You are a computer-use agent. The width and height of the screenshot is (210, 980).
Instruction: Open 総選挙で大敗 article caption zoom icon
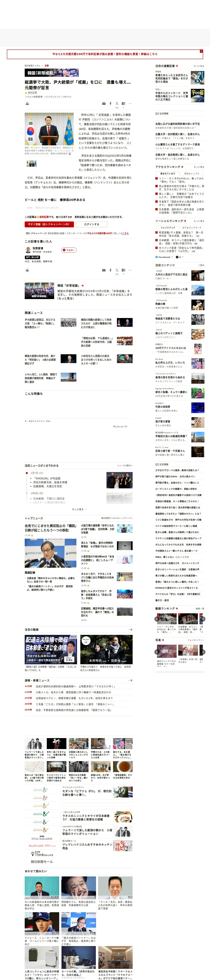pos(70,154)
